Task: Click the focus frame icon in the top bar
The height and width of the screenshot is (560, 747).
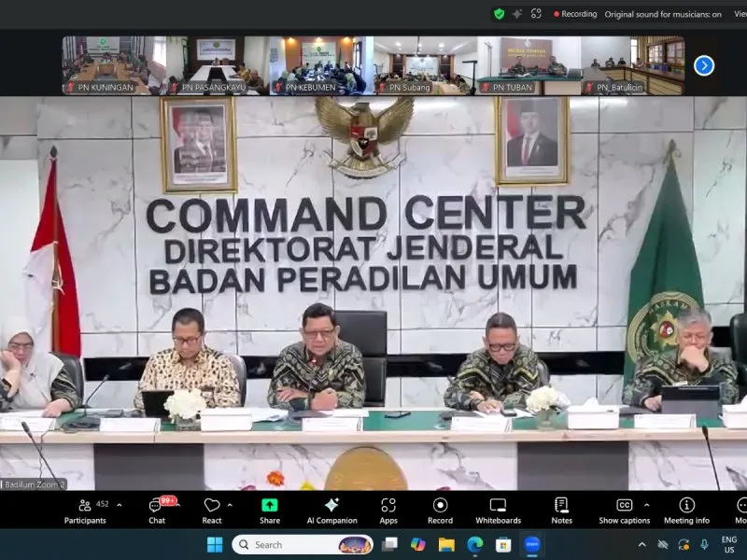Action: 536,14
